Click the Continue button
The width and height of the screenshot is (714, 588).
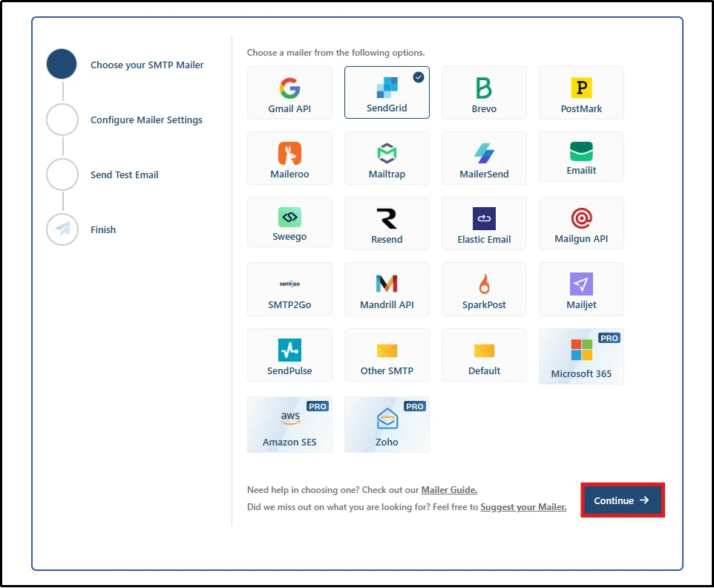621,500
